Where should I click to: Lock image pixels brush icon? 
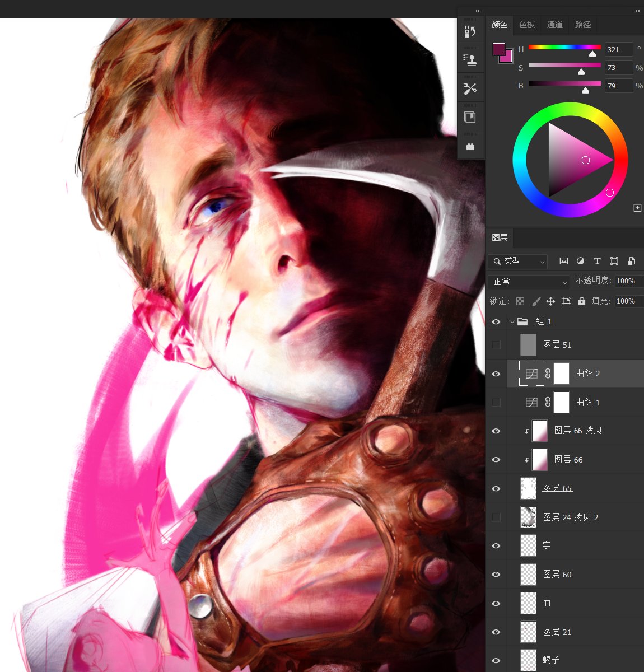536,301
